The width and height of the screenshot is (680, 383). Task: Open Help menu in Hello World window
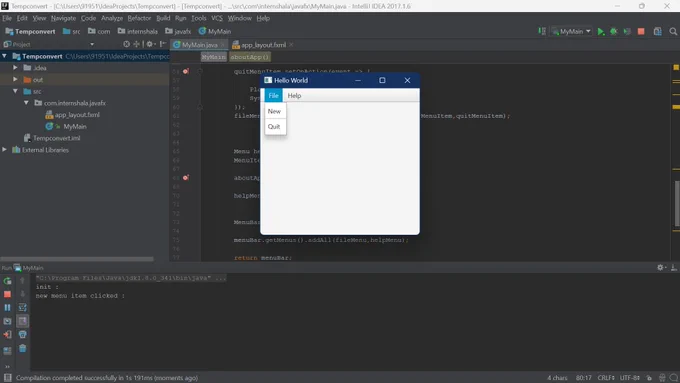tap(294, 95)
